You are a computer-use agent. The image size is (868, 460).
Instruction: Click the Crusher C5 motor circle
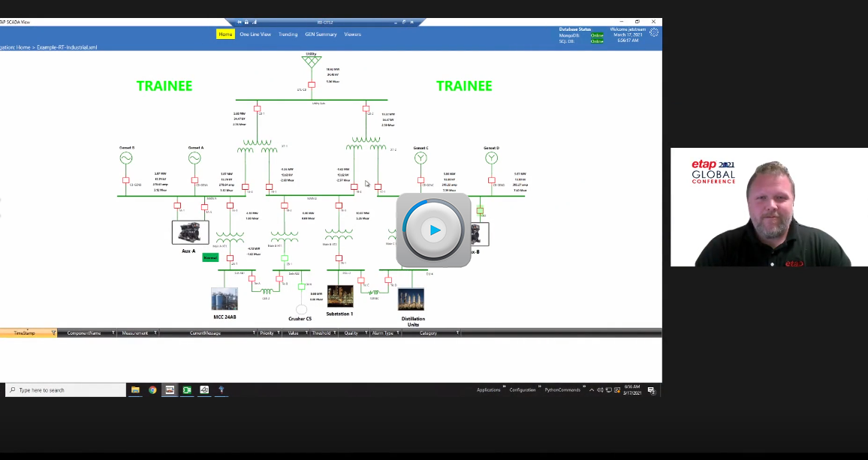pyautogui.click(x=301, y=309)
